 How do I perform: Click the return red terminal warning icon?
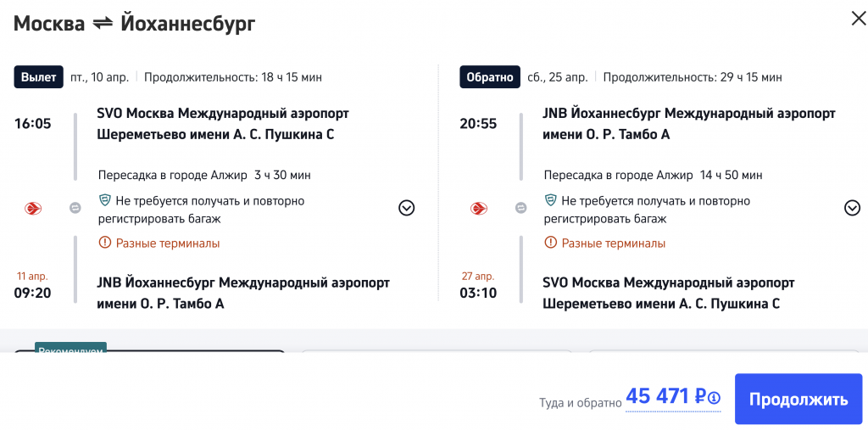pos(551,243)
